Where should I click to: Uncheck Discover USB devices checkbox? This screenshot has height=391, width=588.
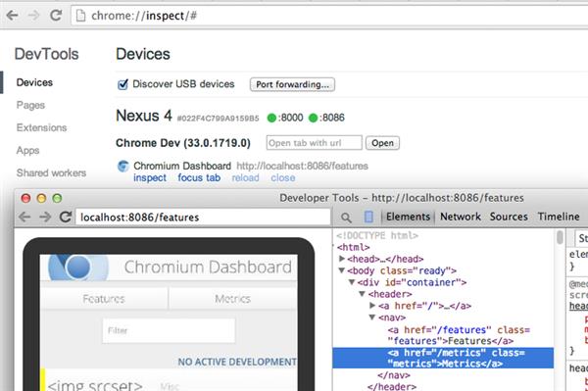[x=122, y=84]
